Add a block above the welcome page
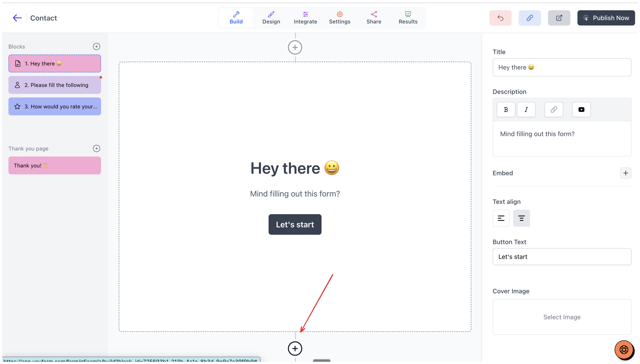Image resolution: width=640 pixels, height=364 pixels. click(x=295, y=47)
